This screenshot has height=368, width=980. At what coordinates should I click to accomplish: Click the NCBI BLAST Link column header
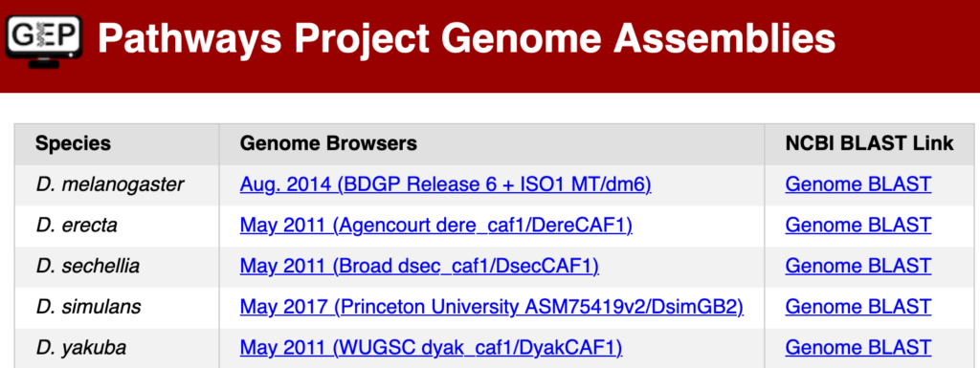869,143
